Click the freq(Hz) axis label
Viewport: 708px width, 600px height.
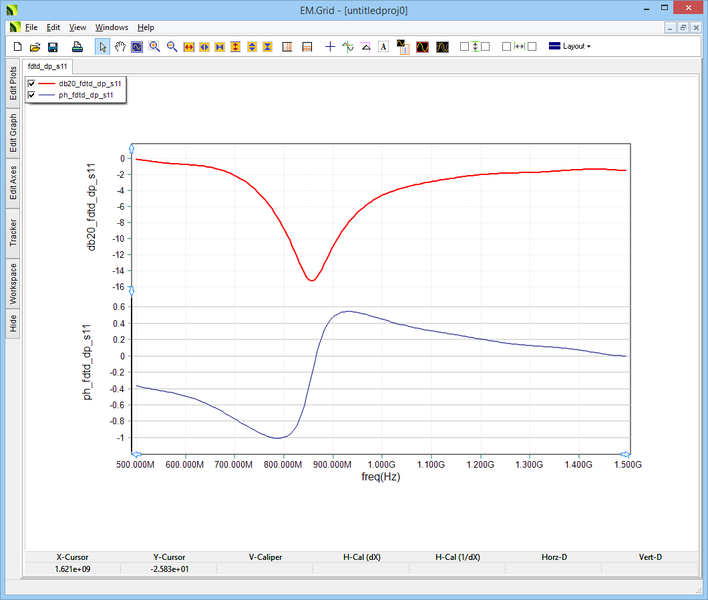(x=380, y=477)
